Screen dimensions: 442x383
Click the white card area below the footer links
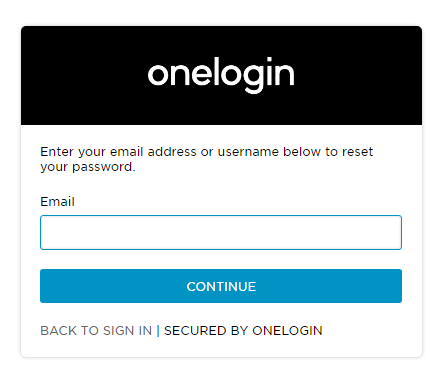[x=221, y=347]
